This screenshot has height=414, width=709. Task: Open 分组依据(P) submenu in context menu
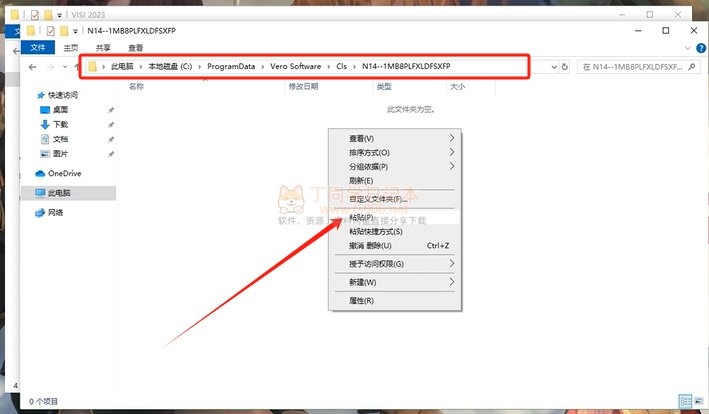395,167
